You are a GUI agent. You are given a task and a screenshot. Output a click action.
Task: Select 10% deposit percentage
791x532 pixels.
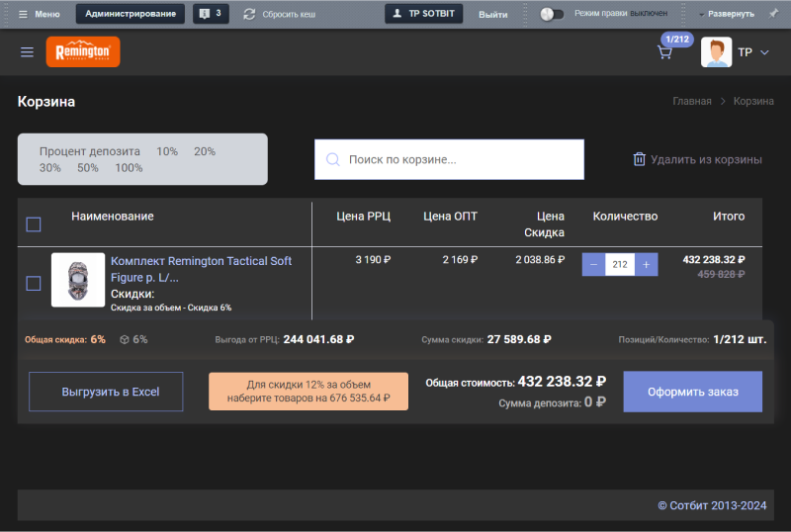[x=167, y=151]
